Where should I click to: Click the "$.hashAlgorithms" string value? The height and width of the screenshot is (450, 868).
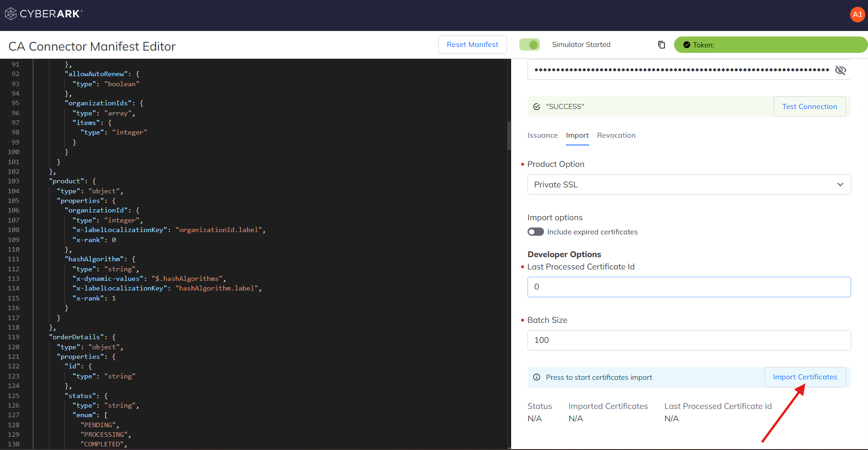[187, 279]
